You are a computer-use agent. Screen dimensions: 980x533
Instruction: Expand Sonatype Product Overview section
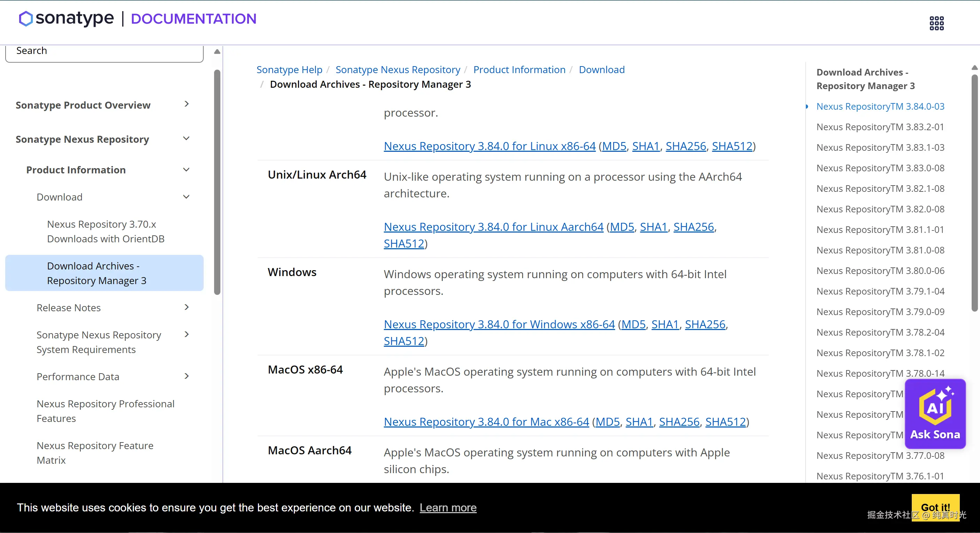(x=186, y=104)
